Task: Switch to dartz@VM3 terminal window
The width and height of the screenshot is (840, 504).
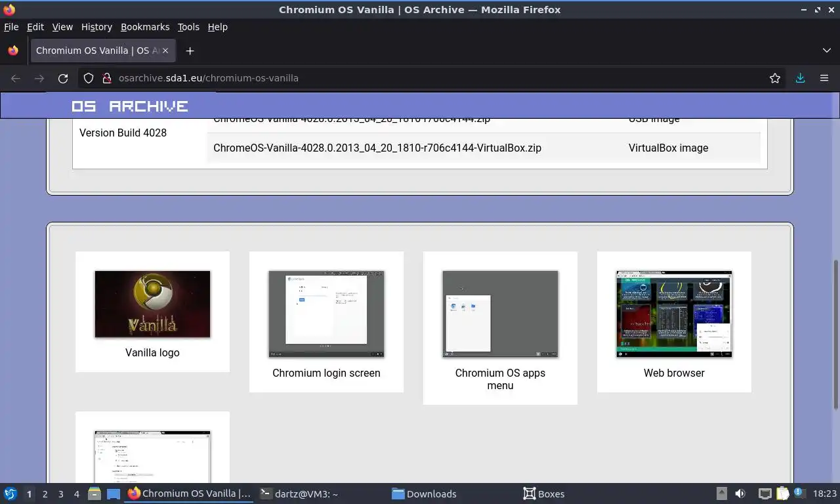Action: click(299, 493)
